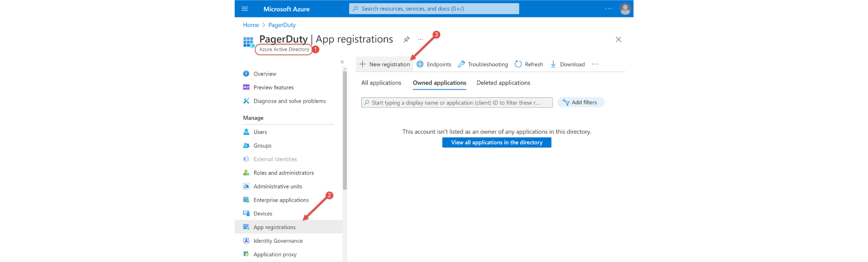Screen dimensions: 868x262
Task: Click Add filters
Action: click(x=581, y=102)
